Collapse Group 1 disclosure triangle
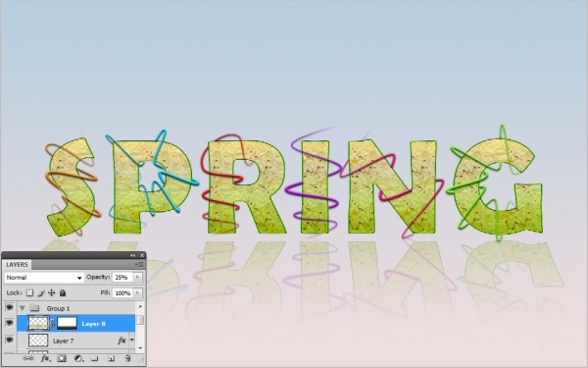This screenshot has height=368, width=588. click(x=23, y=308)
